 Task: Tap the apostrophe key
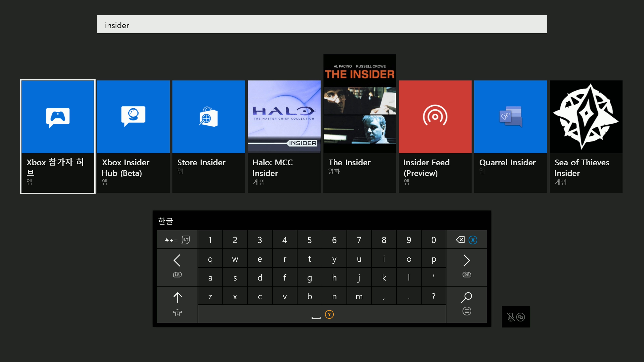pyautogui.click(x=434, y=277)
